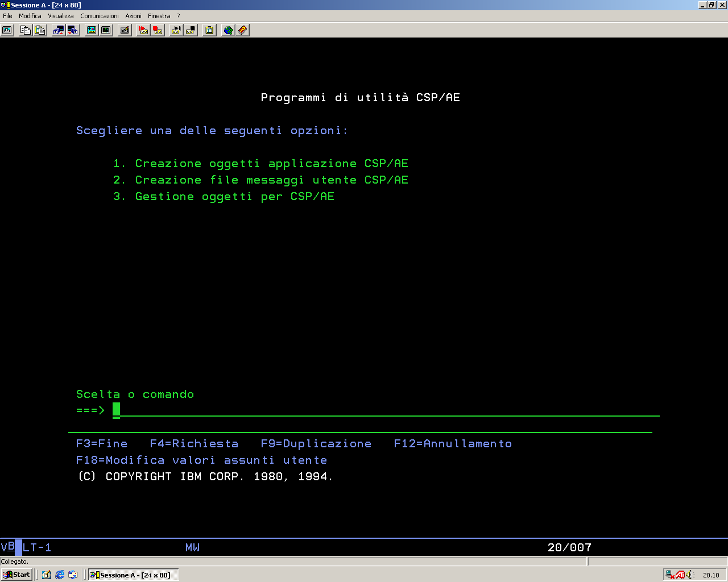This screenshot has width=728, height=582.
Task: Click the session window icon in title bar
Action: pos(5,5)
